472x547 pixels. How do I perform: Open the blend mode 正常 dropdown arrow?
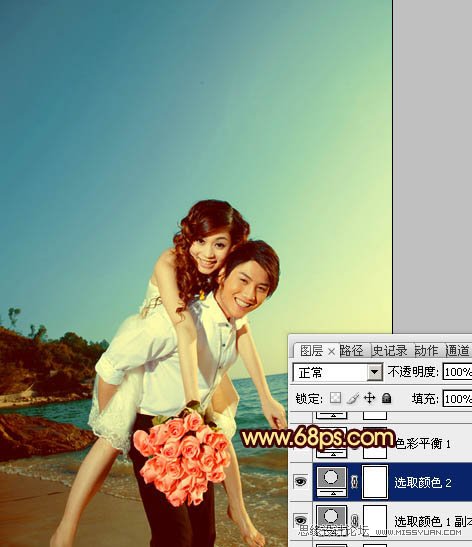(374, 373)
